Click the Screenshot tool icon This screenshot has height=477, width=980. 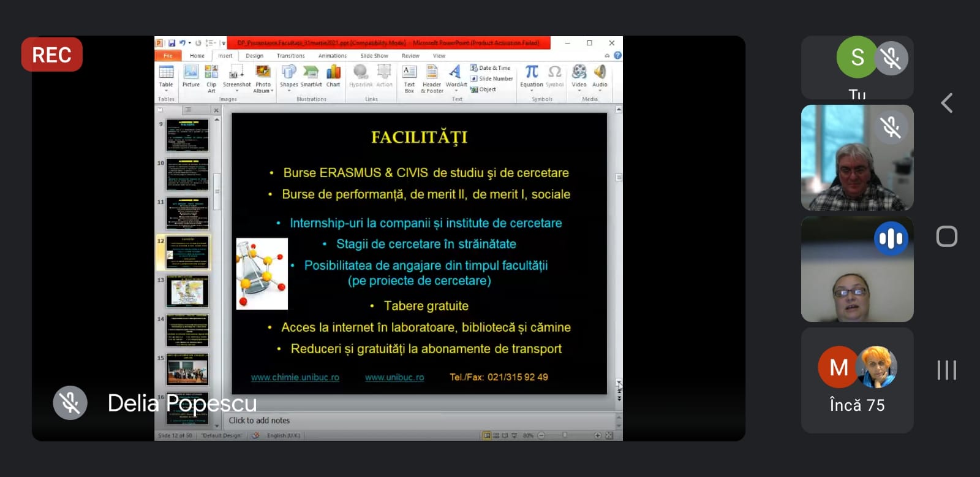(x=236, y=72)
